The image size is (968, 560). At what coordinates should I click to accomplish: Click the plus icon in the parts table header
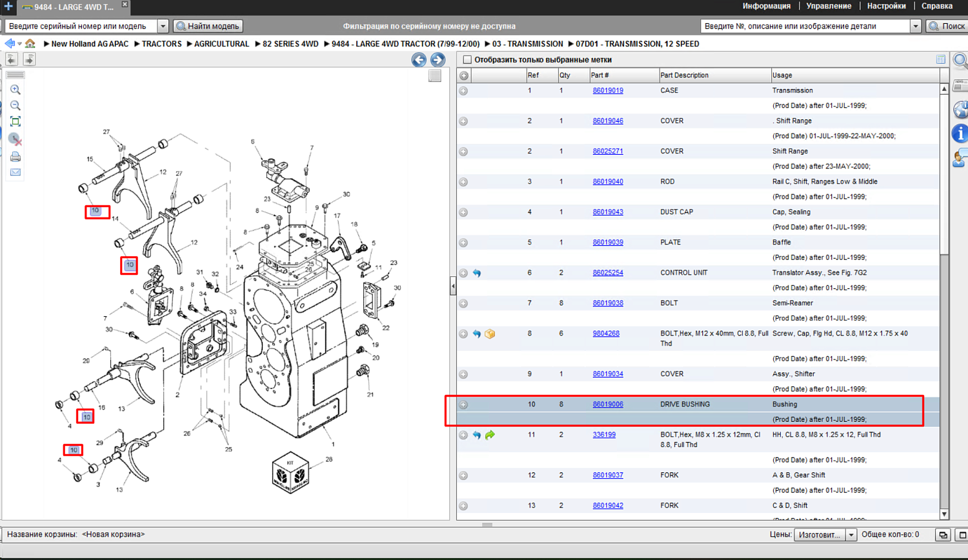[464, 75]
